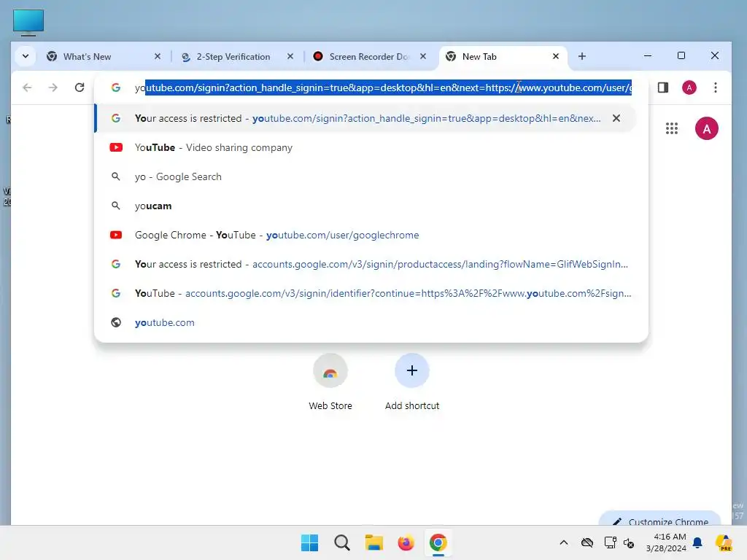Open Chrome profile avatar in toolbar
Image resolution: width=747 pixels, height=560 pixels.
(x=689, y=87)
